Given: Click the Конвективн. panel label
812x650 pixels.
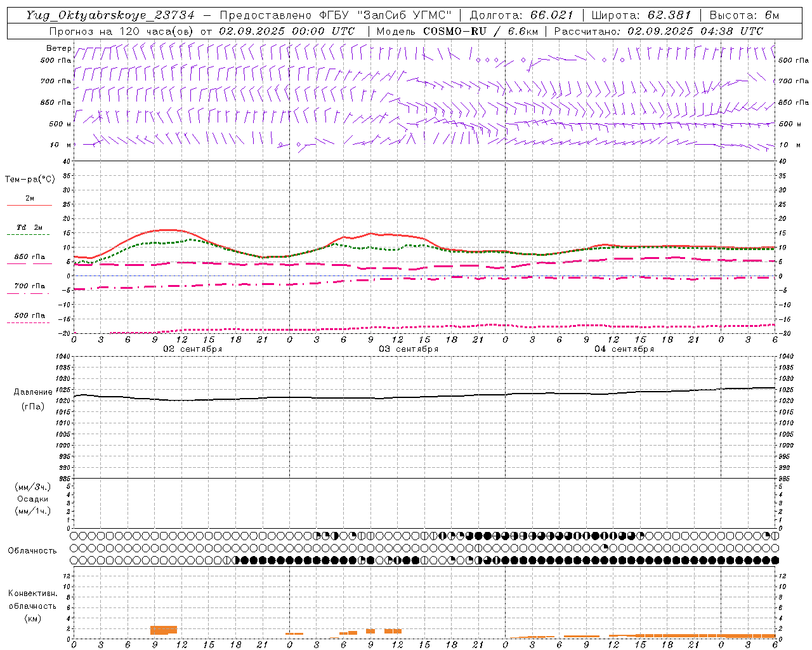Looking at the screenshot, I should 32,594.
